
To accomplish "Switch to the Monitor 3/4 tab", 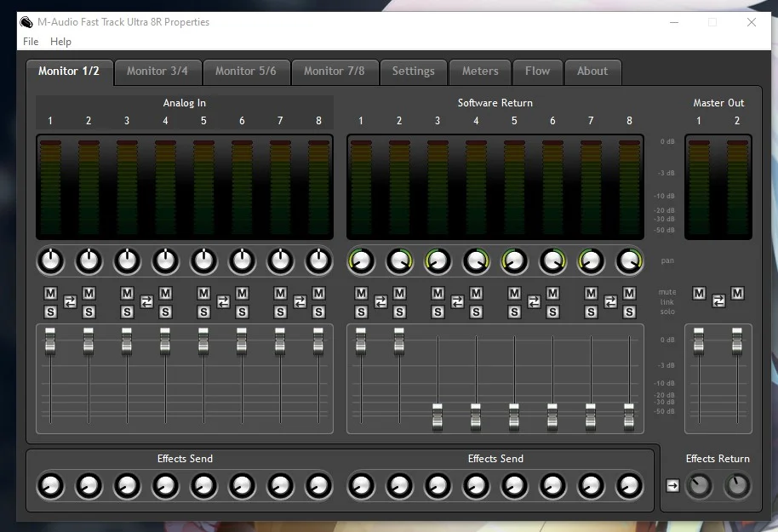I will (157, 72).
